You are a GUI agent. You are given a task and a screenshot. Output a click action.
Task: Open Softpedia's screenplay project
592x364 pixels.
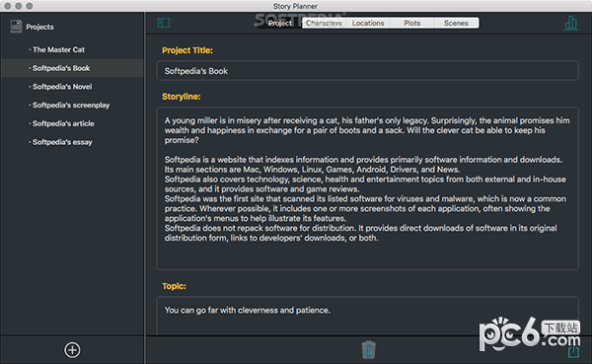point(72,105)
